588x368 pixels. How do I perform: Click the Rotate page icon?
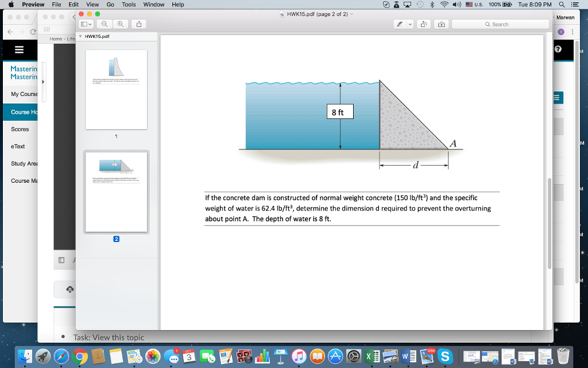click(423, 24)
